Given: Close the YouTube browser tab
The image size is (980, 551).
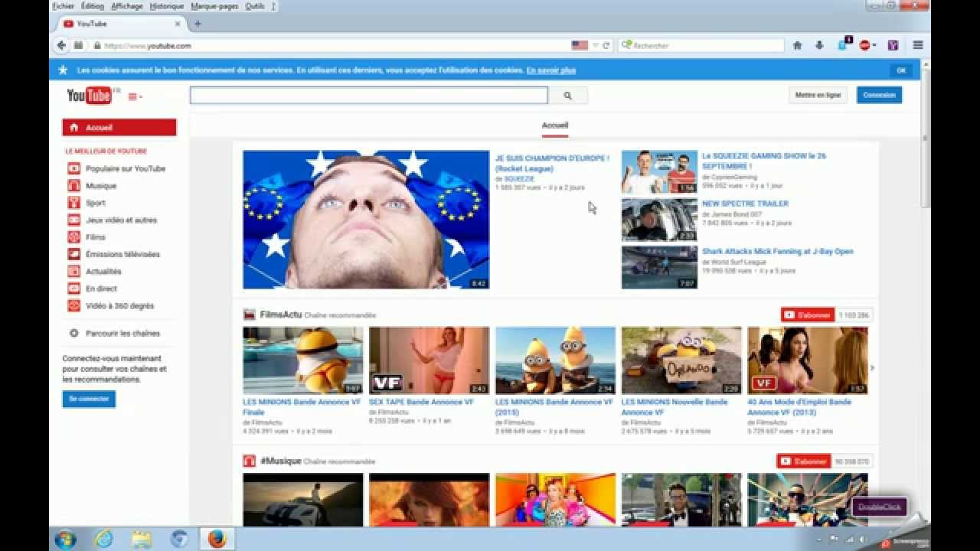Looking at the screenshot, I should tap(178, 24).
